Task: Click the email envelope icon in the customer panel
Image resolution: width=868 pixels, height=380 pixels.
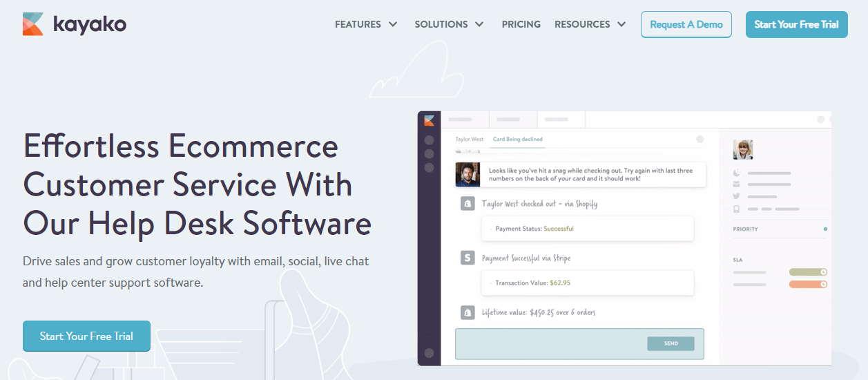Action: 737,184
